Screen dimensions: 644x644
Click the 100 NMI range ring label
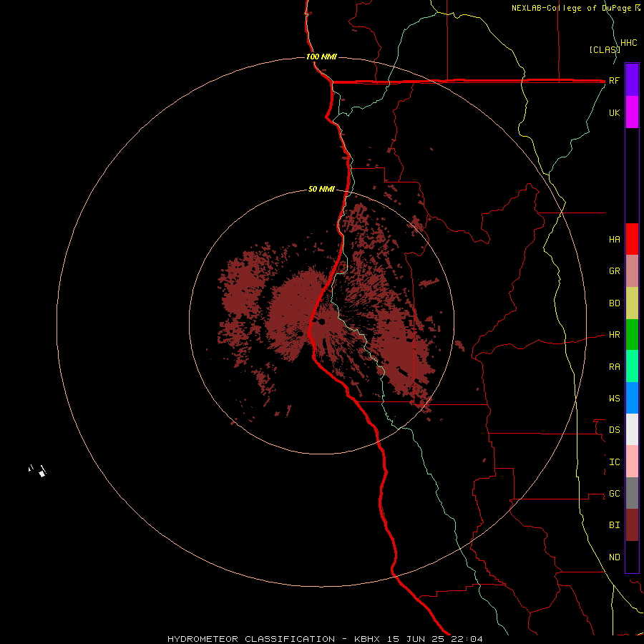point(321,57)
